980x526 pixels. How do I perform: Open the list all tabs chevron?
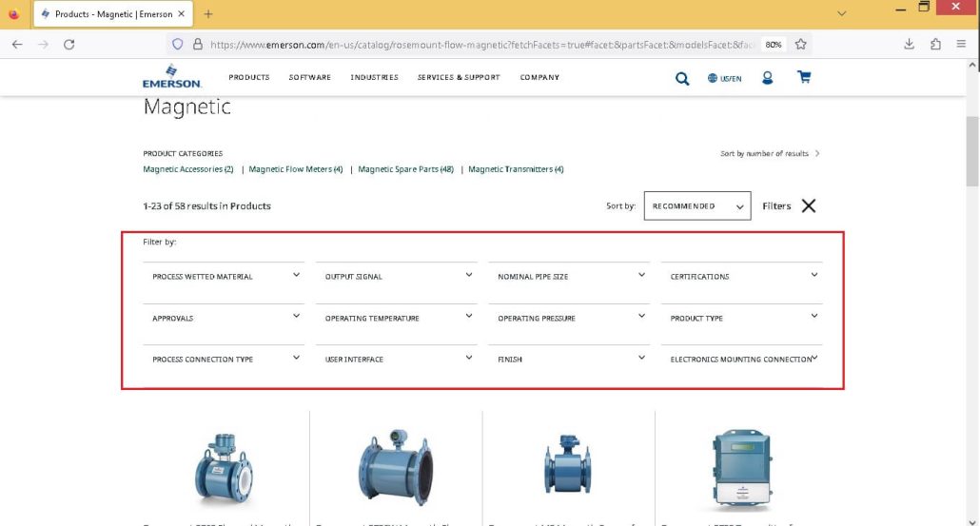842,13
